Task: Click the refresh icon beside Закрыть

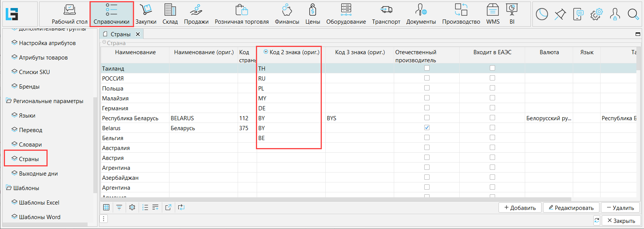Action: (x=597, y=220)
